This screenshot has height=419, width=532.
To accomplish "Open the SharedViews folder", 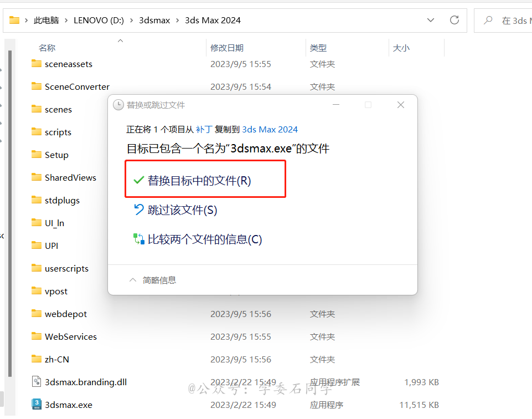I will pyautogui.click(x=68, y=177).
